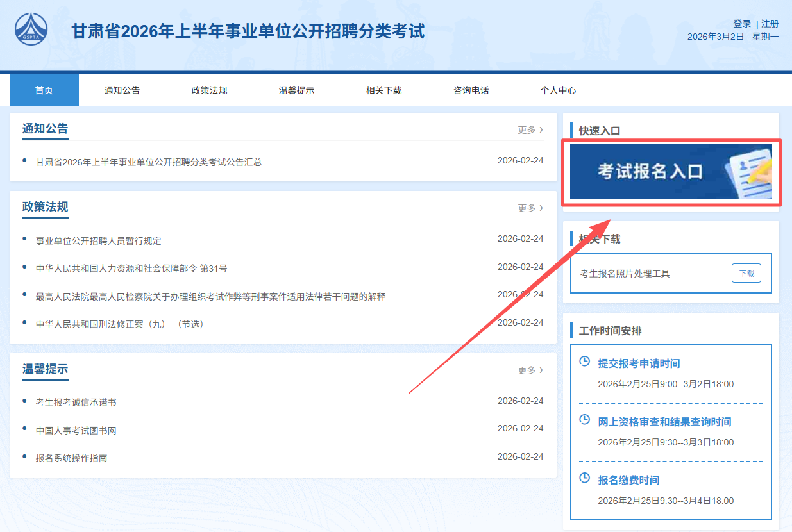Expand 更多 in 温馨提示 section
This screenshot has height=532, width=792.
[530, 370]
